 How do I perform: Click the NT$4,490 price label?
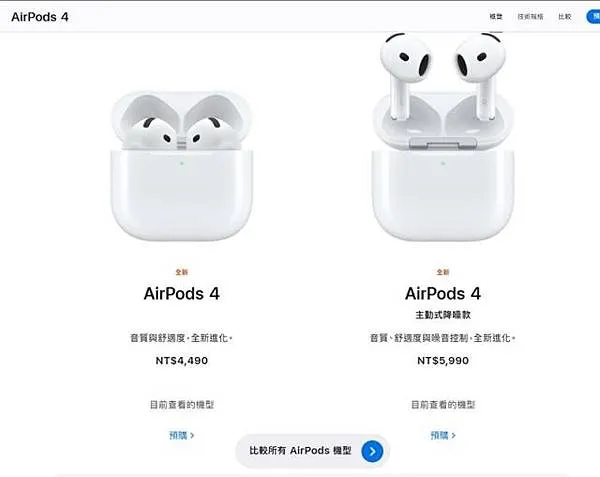pos(182,360)
